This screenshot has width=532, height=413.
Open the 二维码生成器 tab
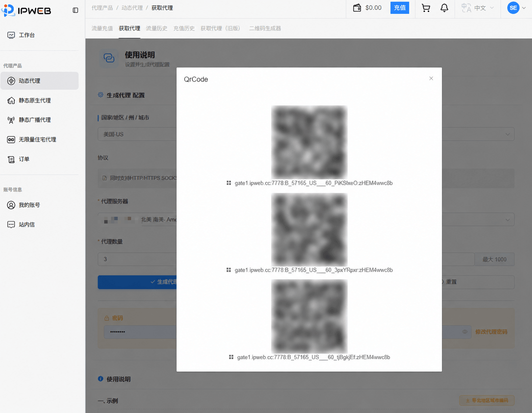pyautogui.click(x=265, y=28)
